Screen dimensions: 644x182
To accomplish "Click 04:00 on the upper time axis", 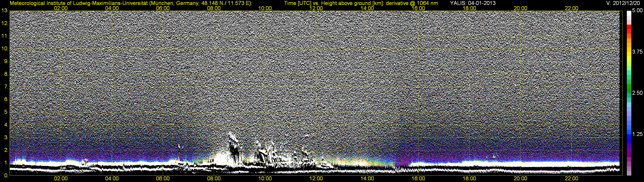I will 112,8.
